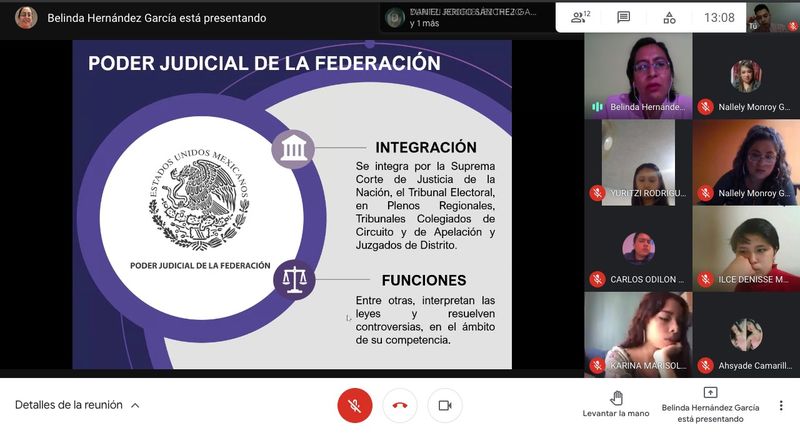
Task: Open the activities shapes icon
Action: point(669,18)
